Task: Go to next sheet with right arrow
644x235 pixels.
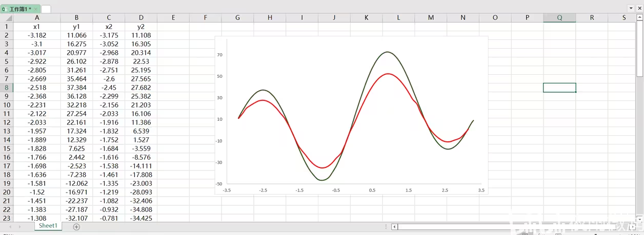Action: point(19,226)
